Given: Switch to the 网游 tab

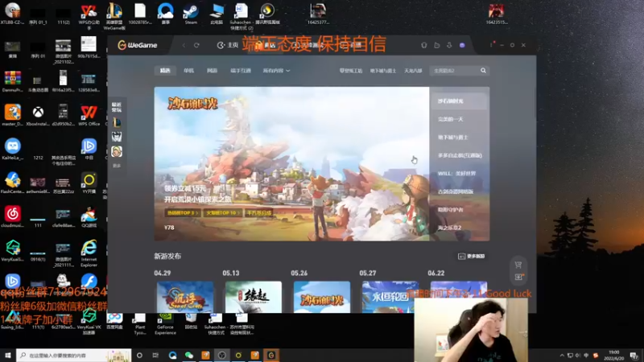Looking at the screenshot, I should (212, 71).
